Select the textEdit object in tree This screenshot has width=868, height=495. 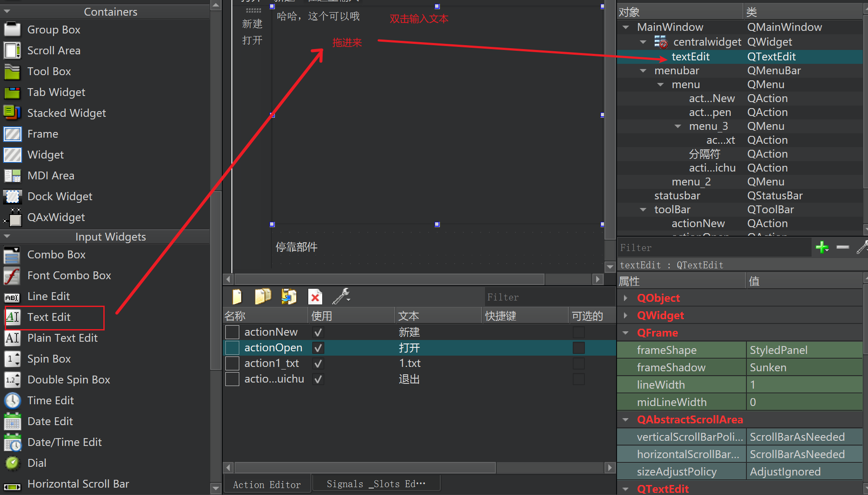click(x=690, y=56)
